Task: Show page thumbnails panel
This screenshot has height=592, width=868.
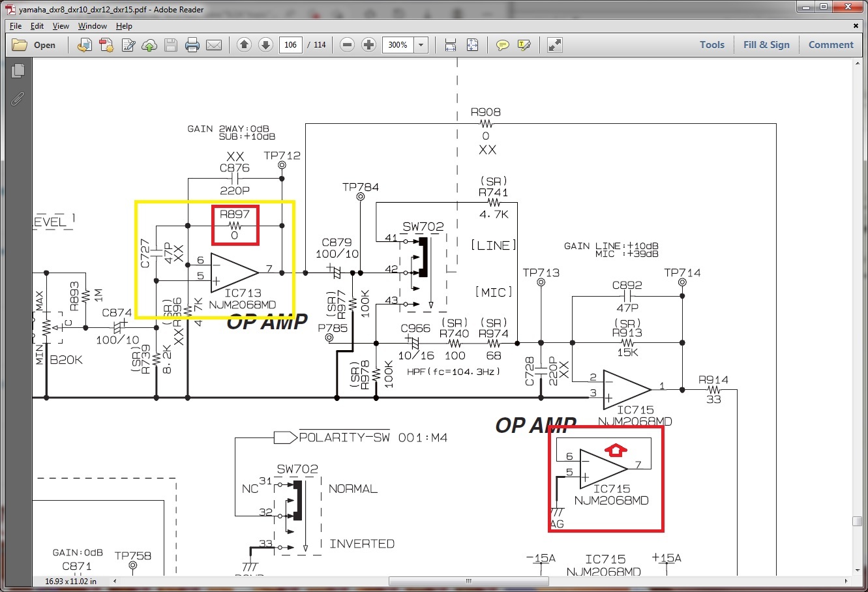Action: click(18, 70)
